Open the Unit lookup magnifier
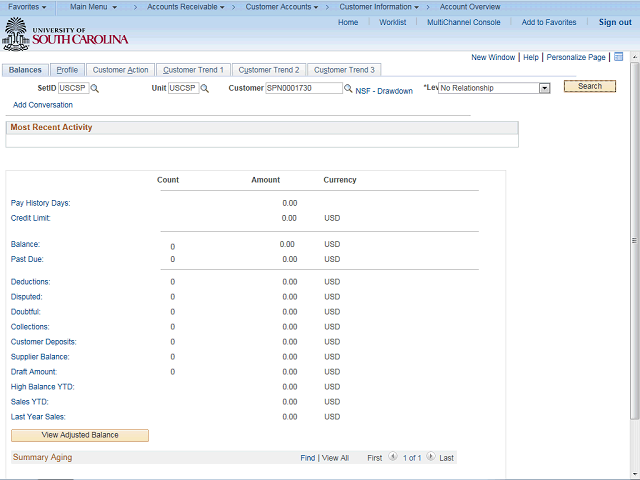The height and width of the screenshot is (480, 640). [205, 88]
